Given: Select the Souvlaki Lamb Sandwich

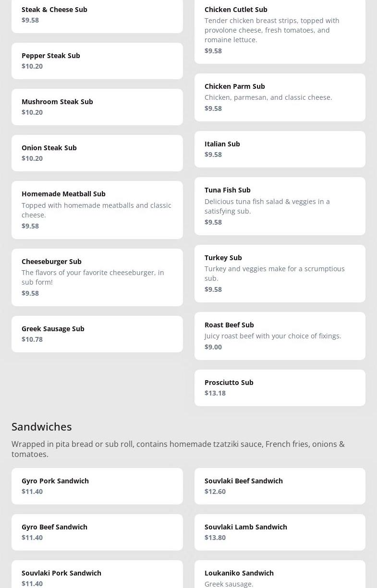Looking at the screenshot, I should point(280,532).
